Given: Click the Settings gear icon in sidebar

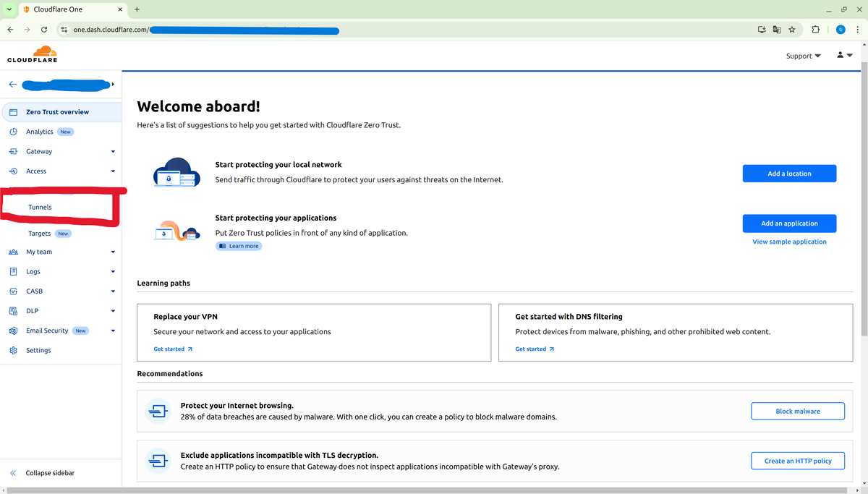Looking at the screenshot, I should tap(13, 350).
